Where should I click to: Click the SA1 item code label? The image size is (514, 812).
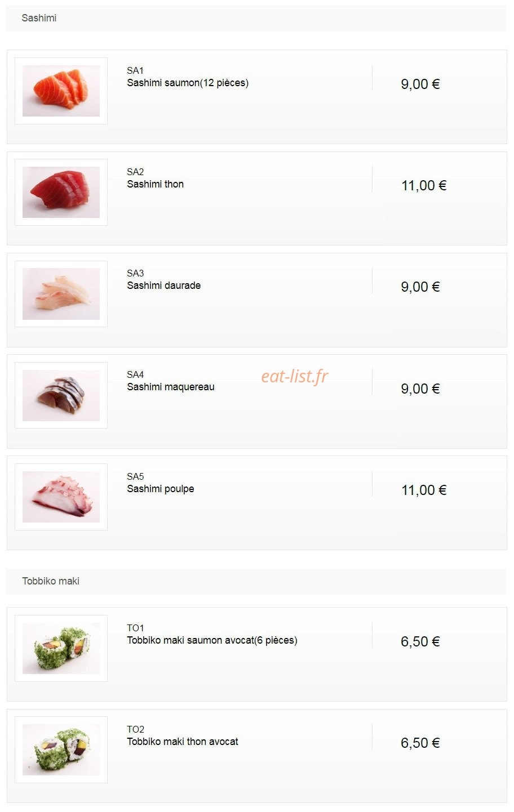coord(135,70)
